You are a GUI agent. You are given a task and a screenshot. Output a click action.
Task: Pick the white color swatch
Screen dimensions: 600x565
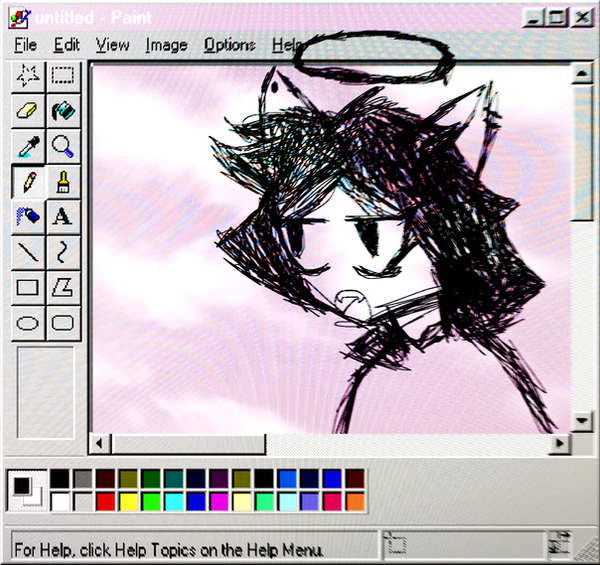tap(60, 501)
